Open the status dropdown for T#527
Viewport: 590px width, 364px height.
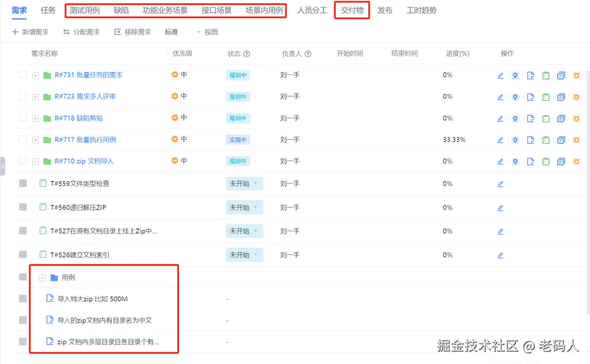(244, 231)
